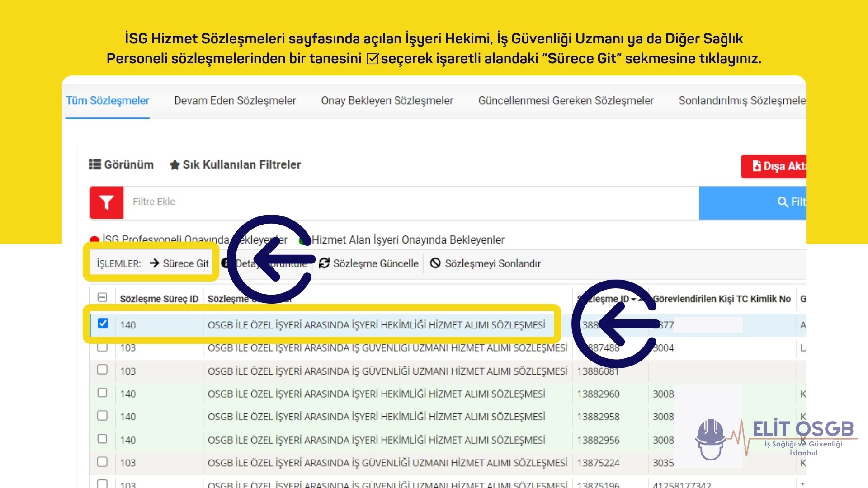Sort by the Sözleşme ID column dropdown arrow
The image size is (868, 488).
click(634, 299)
